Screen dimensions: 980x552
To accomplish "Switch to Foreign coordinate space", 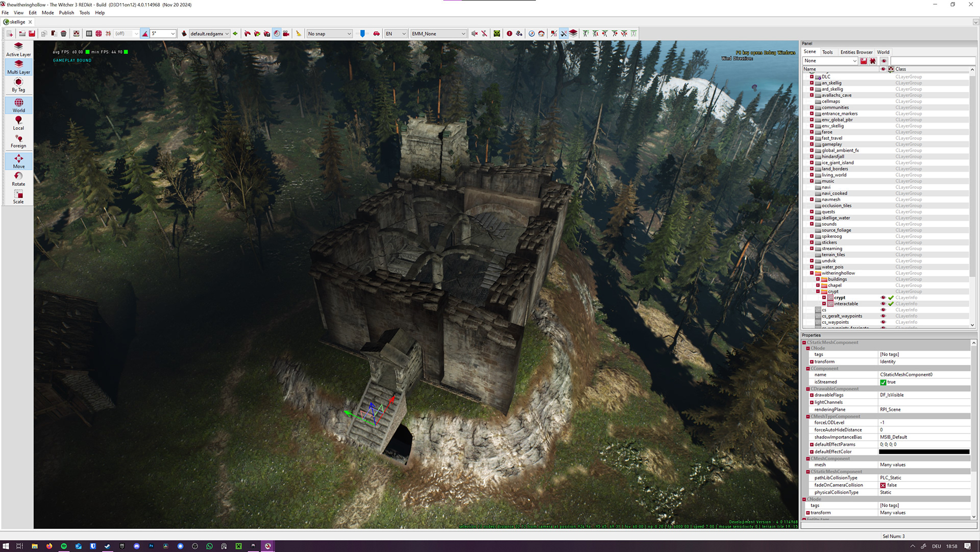I will tap(18, 141).
